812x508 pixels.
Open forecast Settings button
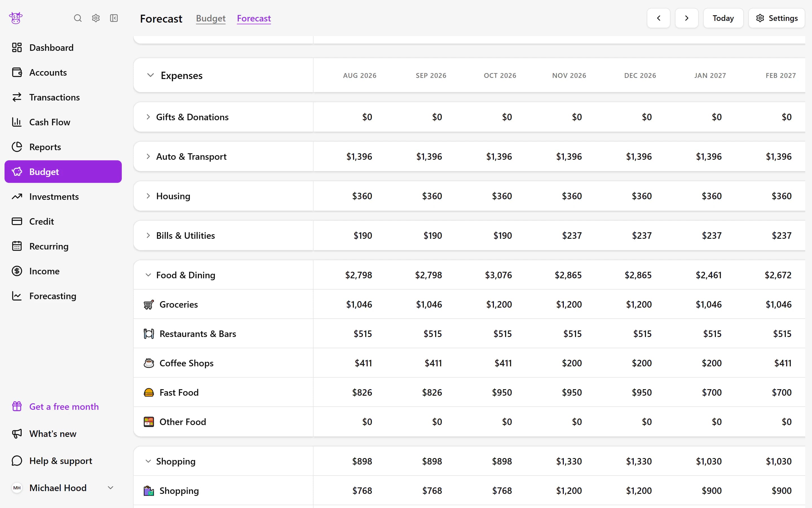(776, 18)
